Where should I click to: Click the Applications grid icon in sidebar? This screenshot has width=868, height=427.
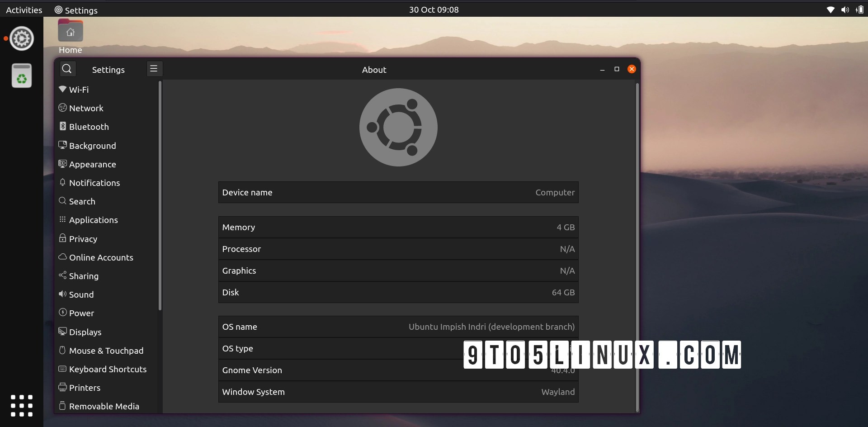point(62,219)
